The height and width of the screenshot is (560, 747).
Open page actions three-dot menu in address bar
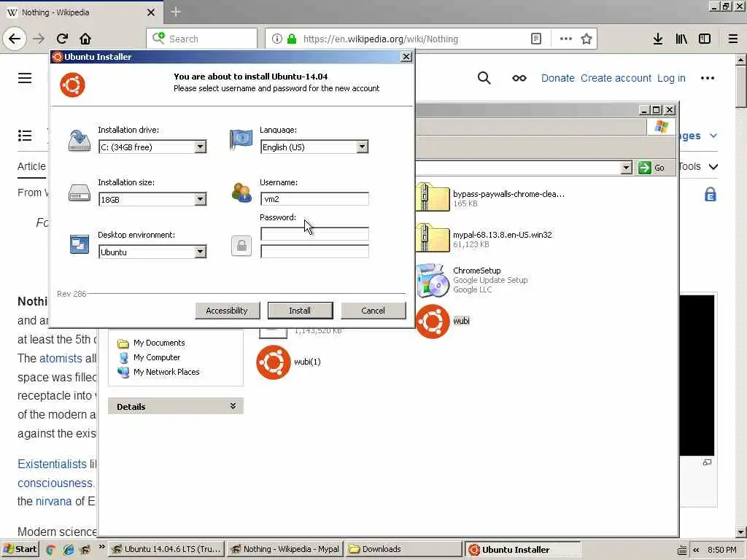[x=565, y=39]
